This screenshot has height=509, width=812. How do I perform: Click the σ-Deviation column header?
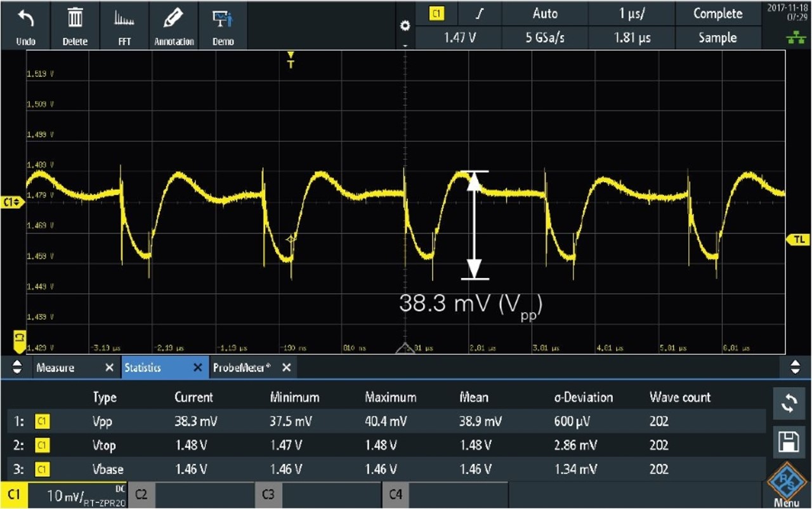[x=584, y=398]
